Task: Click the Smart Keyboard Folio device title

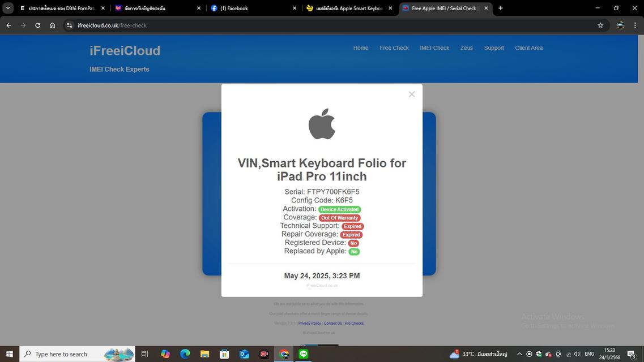Action: [x=322, y=170]
